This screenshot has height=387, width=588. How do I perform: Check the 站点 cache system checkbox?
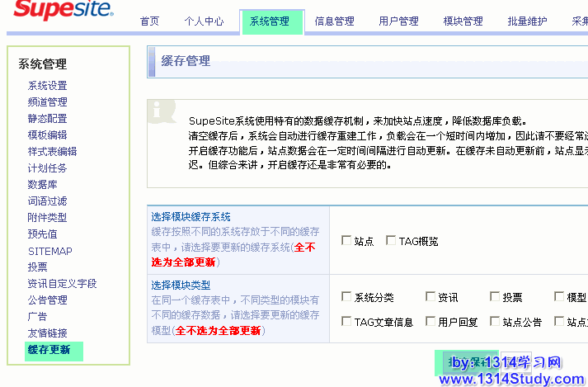point(346,241)
